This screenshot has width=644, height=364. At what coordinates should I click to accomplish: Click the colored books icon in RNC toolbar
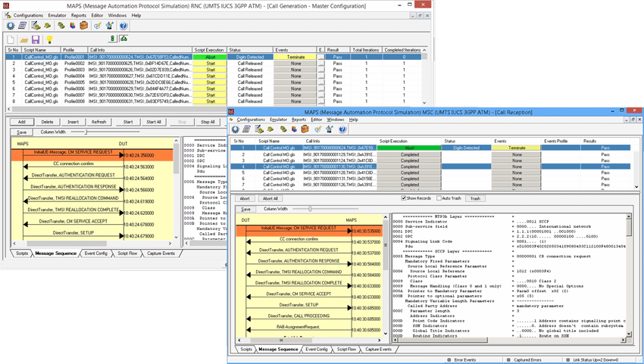pyautogui.click(x=72, y=26)
